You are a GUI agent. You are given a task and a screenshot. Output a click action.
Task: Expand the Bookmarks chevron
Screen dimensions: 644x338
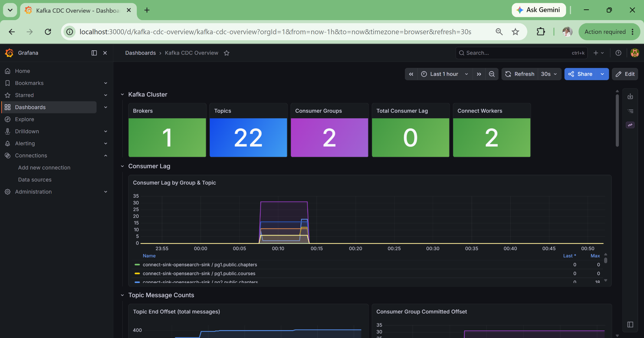coord(106,83)
